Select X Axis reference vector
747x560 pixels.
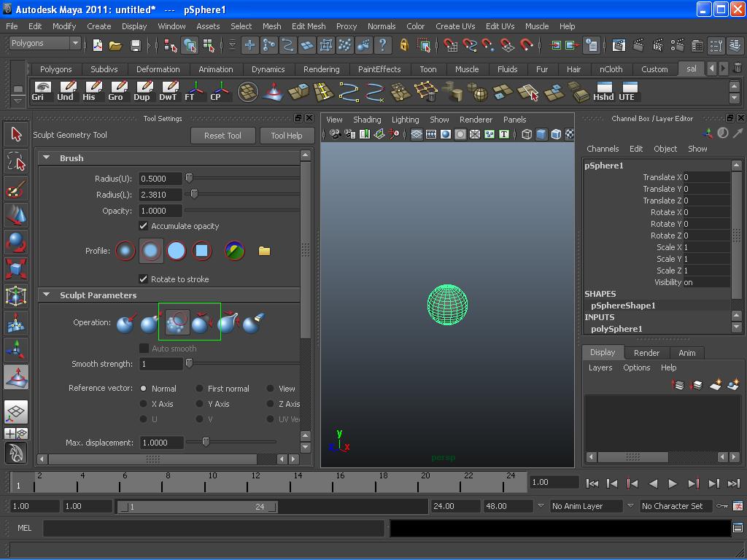144,404
